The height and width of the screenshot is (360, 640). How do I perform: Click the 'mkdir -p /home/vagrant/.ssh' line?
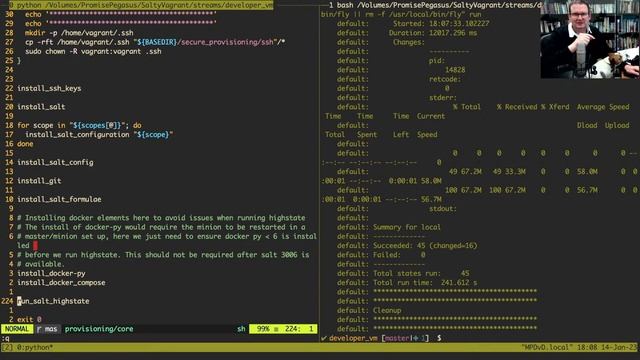point(79,33)
